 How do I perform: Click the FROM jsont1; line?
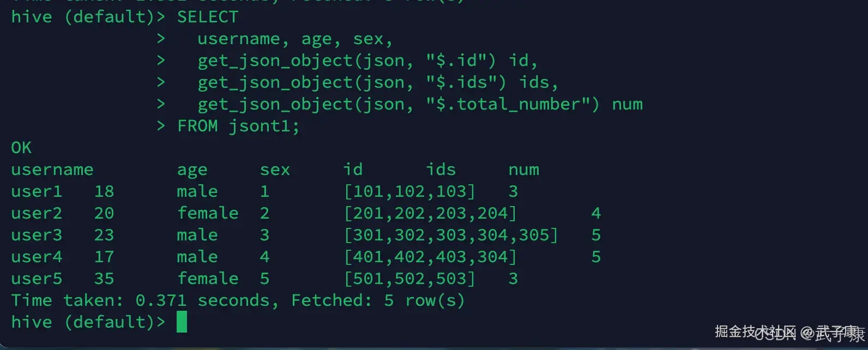click(238, 126)
